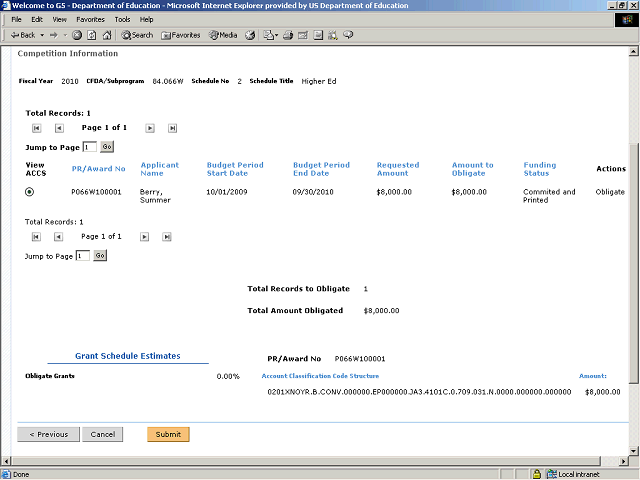Click the Discuss icon in the toolbar
Image resolution: width=640 pixels, height=480 pixels.
pos(318,36)
